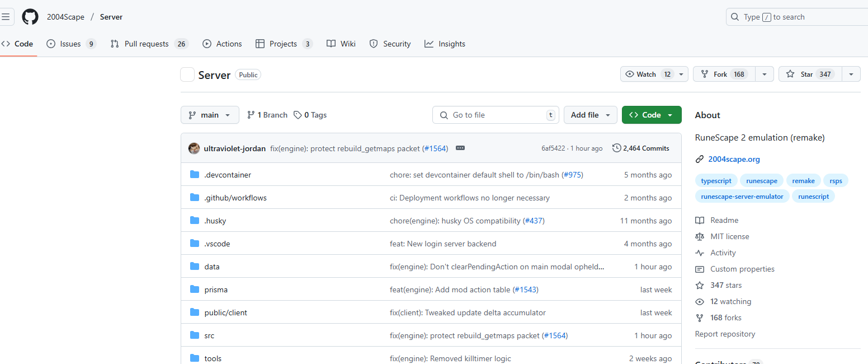Open the 0 Tags link
The image size is (868, 364).
coord(310,115)
